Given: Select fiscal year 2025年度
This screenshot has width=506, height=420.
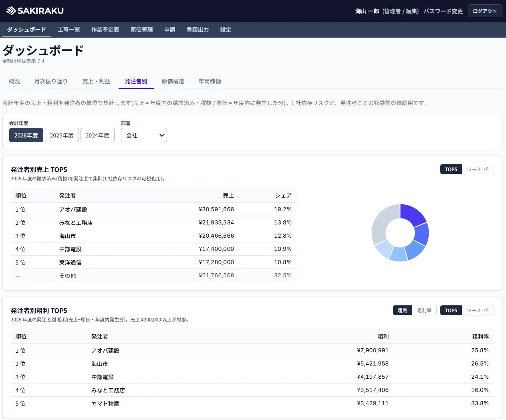Looking at the screenshot, I should (62, 135).
